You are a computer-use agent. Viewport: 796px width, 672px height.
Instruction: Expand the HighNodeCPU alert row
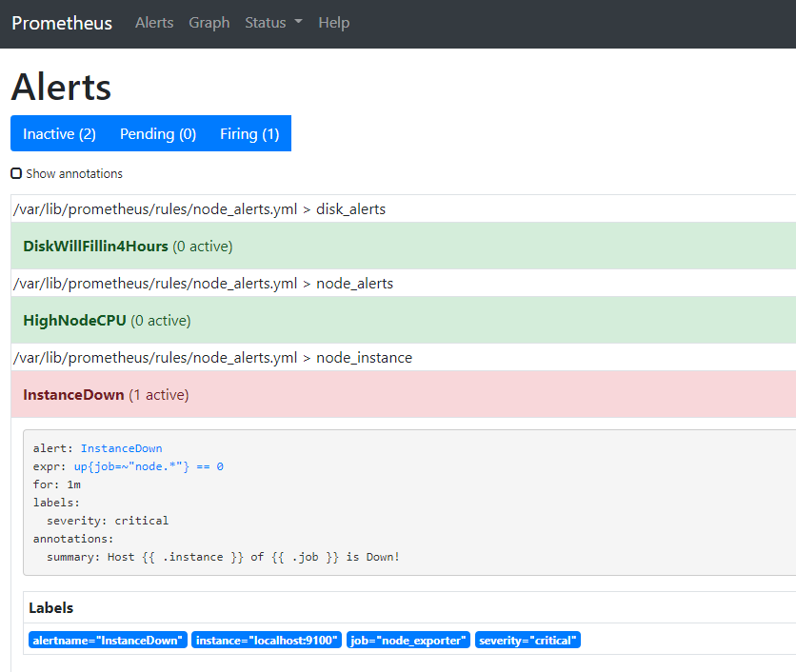point(403,320)
